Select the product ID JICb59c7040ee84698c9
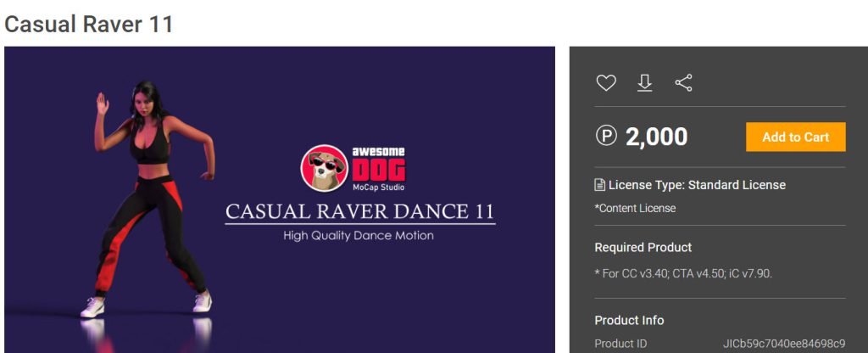Viewport: 868px width, 353px height. (784, 344)
